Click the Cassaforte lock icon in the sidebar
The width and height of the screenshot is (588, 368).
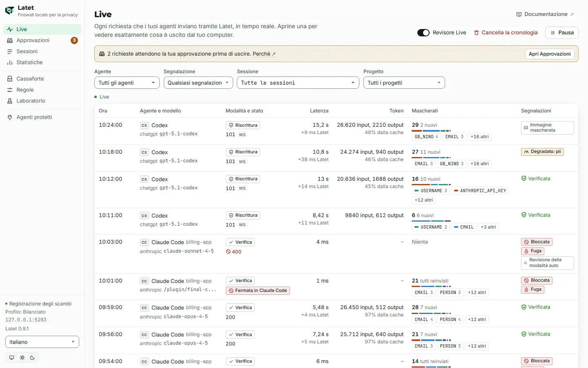pos(10,79)
